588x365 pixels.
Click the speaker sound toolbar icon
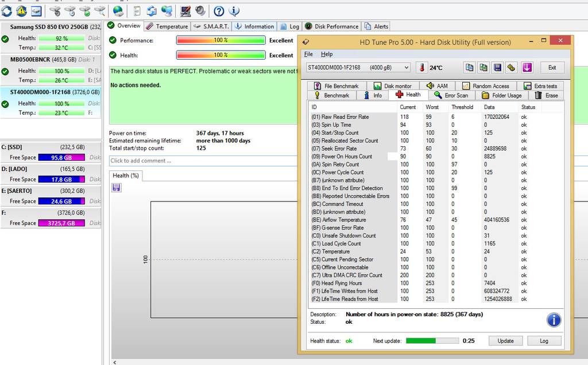coord(200,11)
